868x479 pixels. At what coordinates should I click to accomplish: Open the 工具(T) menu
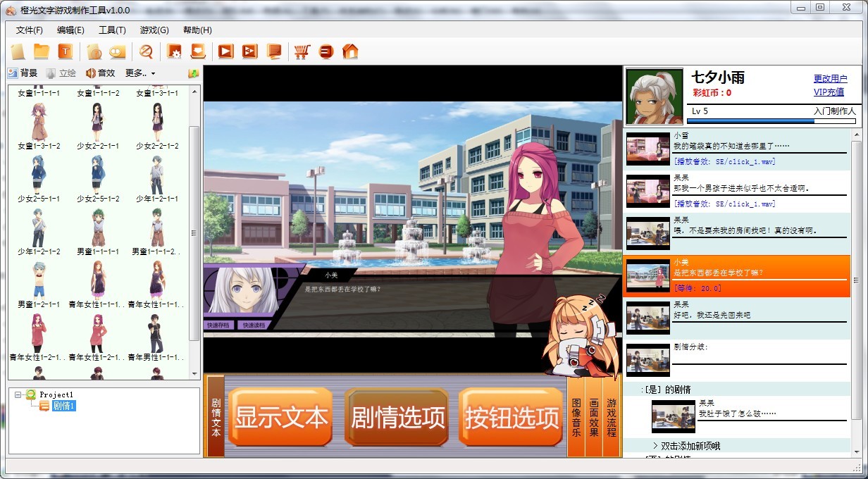click(112, 30)
